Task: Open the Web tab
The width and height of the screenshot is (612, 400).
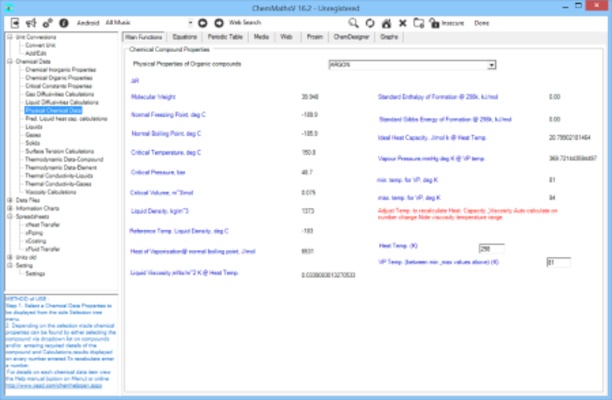Action: [x=286, y=37]
